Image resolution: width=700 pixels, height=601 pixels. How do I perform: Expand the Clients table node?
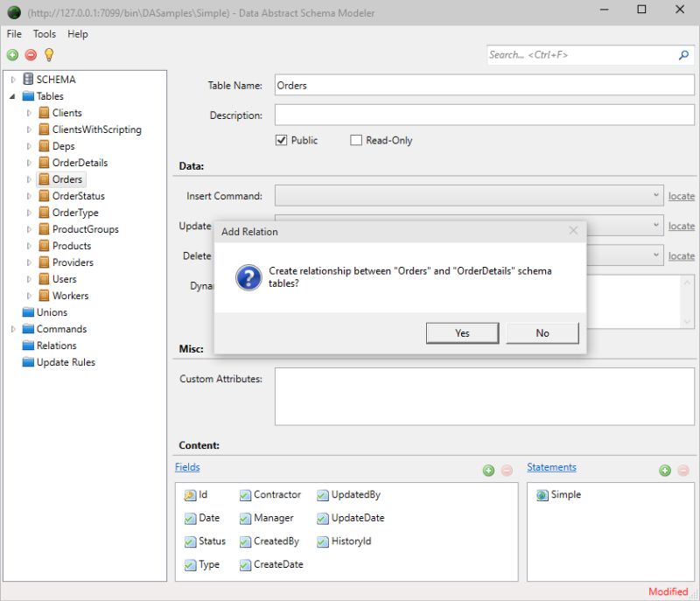29,113
